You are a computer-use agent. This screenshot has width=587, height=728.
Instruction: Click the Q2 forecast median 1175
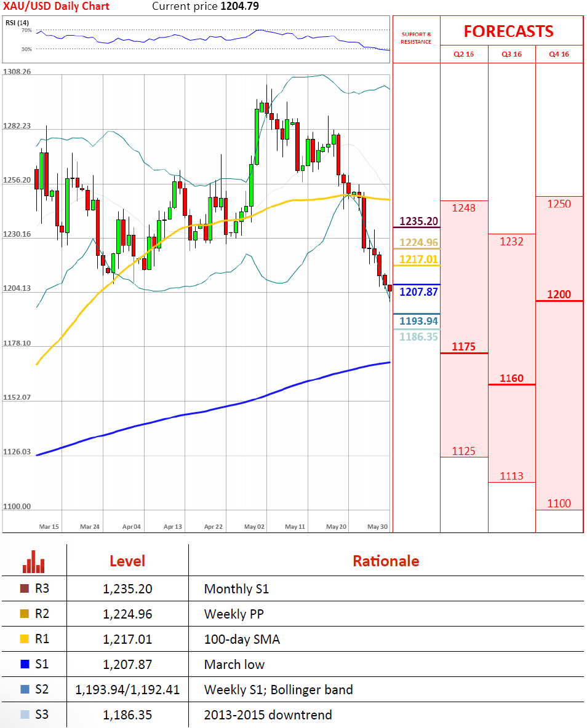coord(463,347)
